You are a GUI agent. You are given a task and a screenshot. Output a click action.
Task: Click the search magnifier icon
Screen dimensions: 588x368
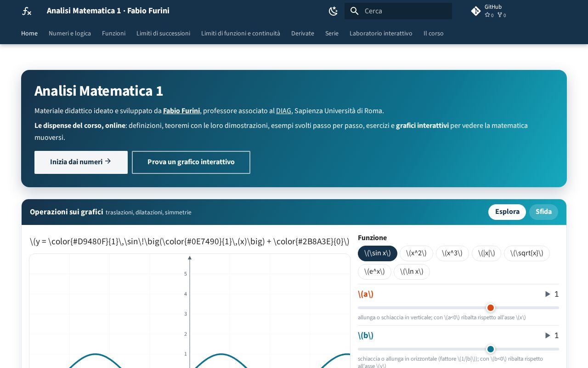click(x=354, y=11)
